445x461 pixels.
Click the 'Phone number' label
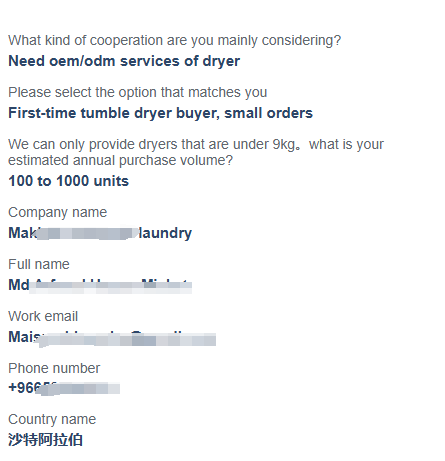tap(54, 368)
